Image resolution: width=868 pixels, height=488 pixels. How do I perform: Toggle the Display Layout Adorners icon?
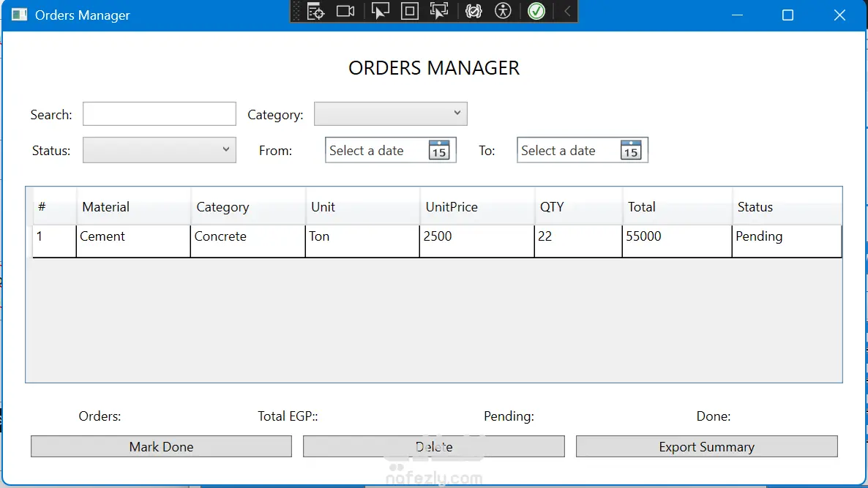click(x=410, y=11)
